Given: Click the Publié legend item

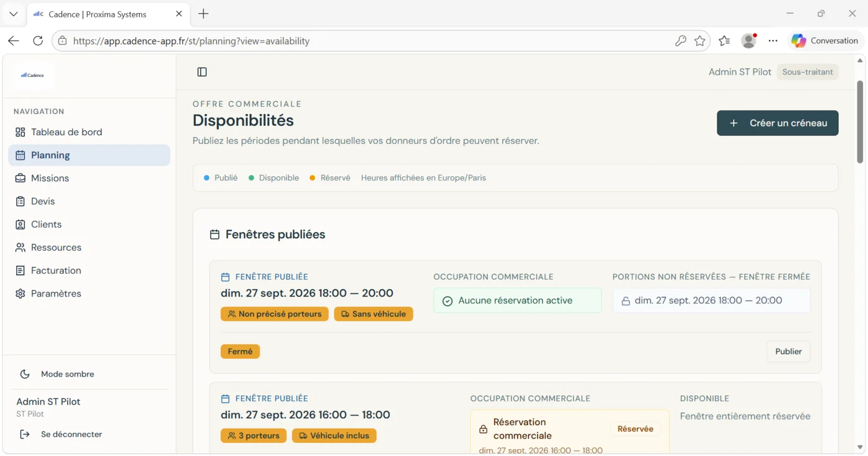Looking at the screenshot, I should tap(221, 177).
